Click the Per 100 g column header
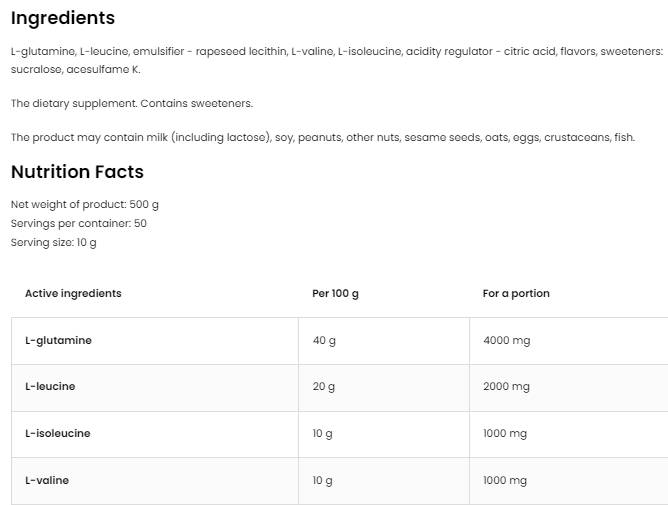 (335, 293)
